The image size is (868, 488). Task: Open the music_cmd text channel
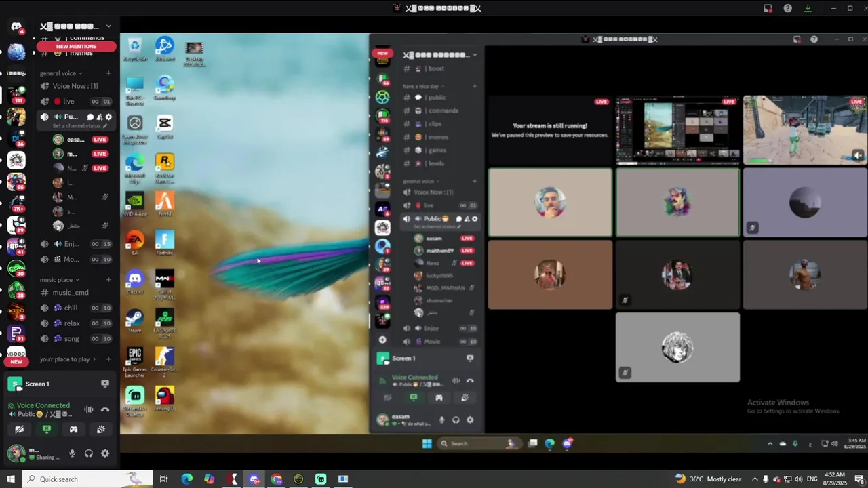pos(76,293)
